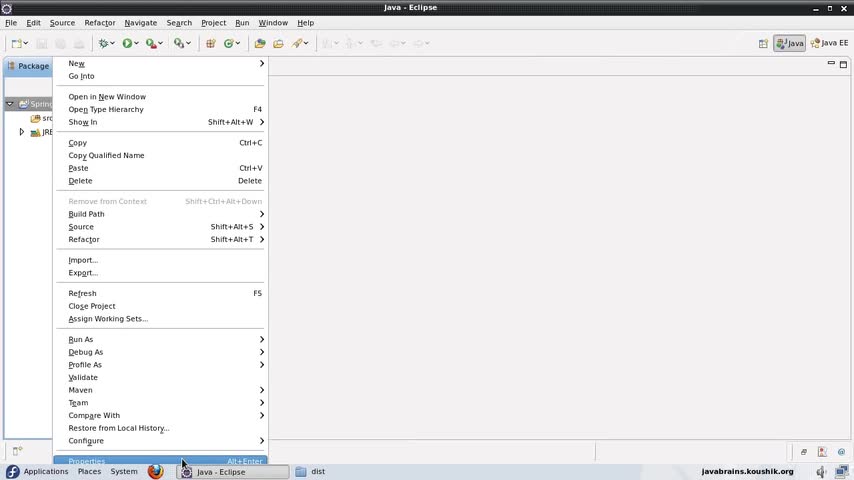Open the File menu
Screen dimensions: 854x480
11,23
